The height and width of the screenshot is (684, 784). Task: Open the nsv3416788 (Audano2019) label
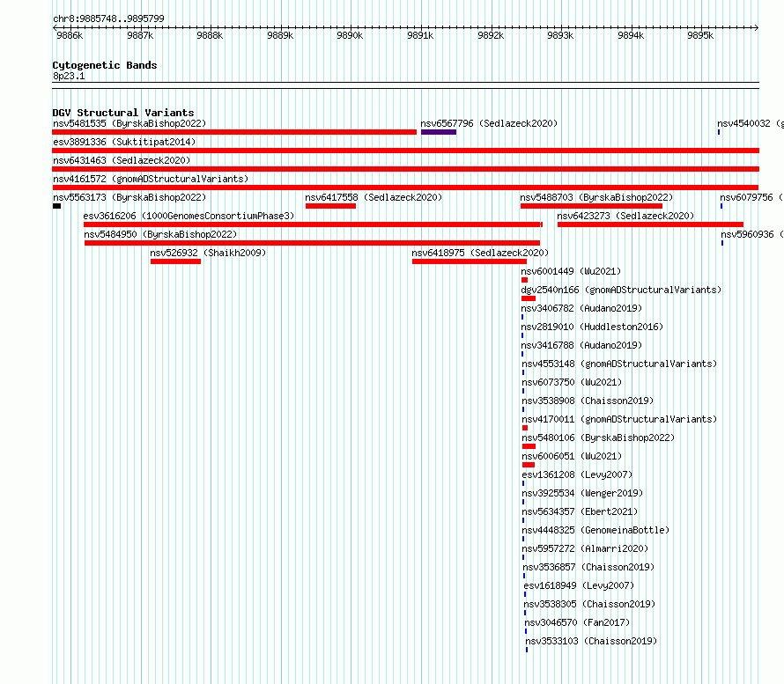(581, 345)
